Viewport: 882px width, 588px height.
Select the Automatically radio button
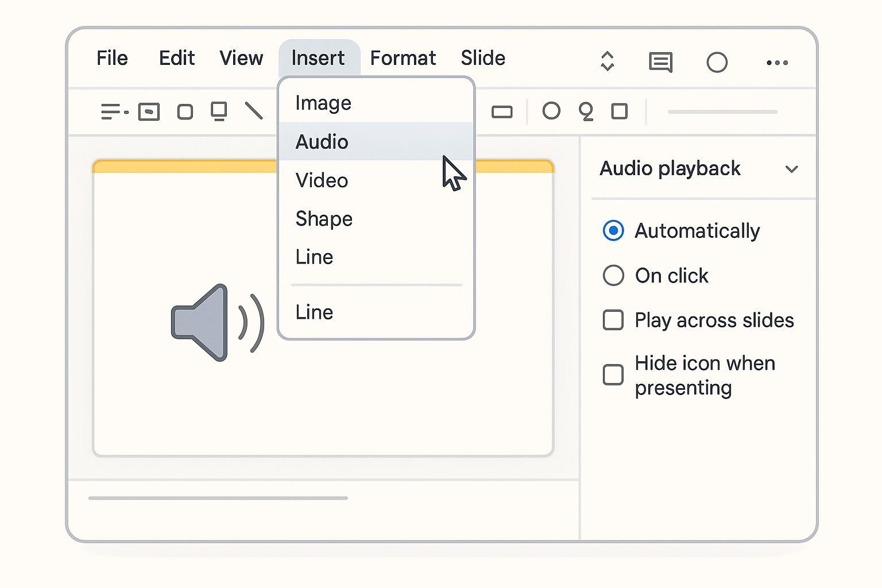[x=613, y=231]
